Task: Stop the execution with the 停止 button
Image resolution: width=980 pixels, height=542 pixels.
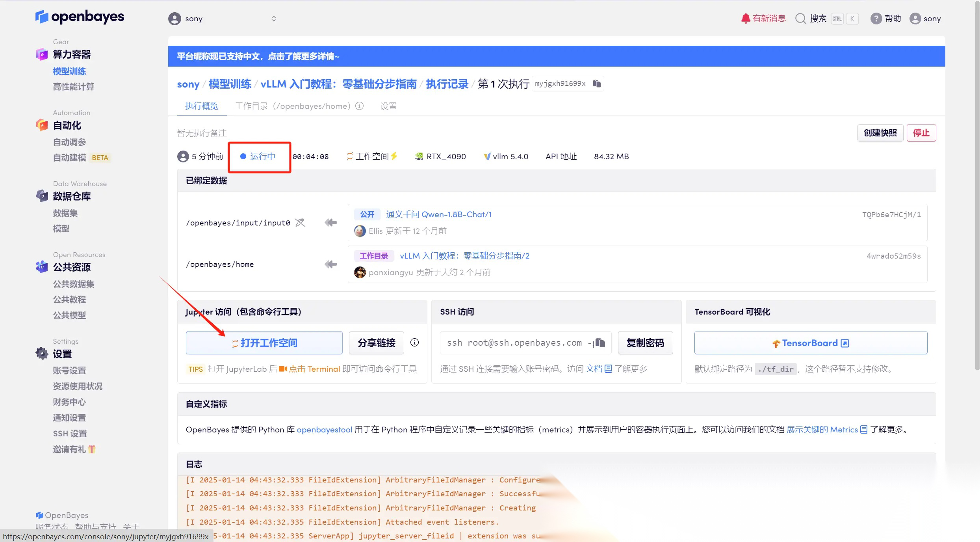Action: [x=921, y=133]
